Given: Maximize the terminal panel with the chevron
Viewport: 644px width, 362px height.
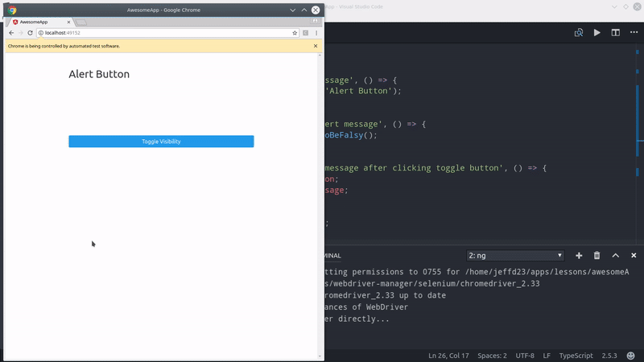Looking at the screenshot, I should click(616, 255).
